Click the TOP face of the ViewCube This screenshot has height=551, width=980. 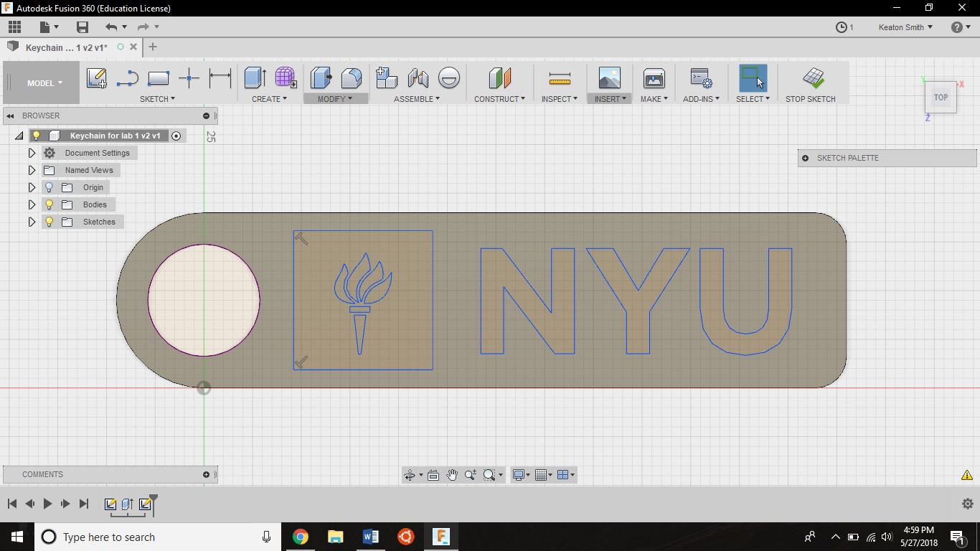pos(941,97)
